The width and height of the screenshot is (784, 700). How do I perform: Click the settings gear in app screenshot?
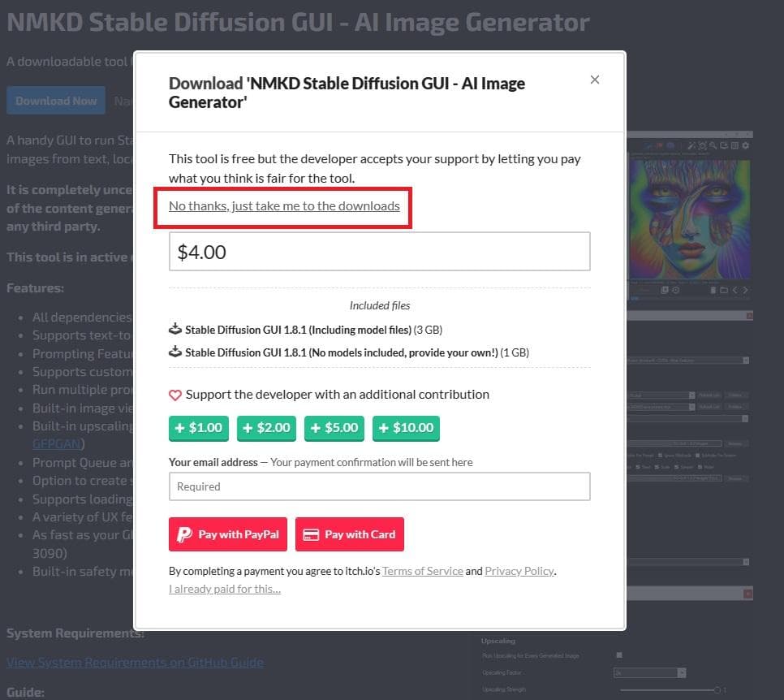coord(746,145)
